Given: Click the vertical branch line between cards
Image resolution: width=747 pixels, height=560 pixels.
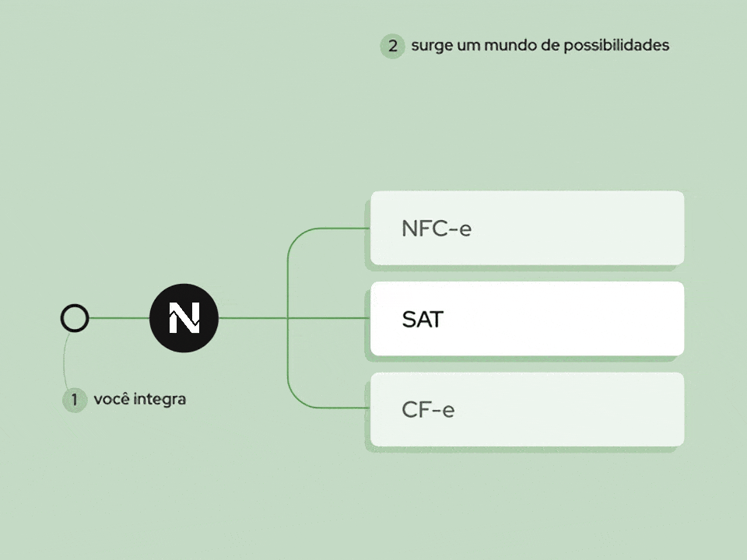Looking at the screenshot, I should click(x=288, y=280).
